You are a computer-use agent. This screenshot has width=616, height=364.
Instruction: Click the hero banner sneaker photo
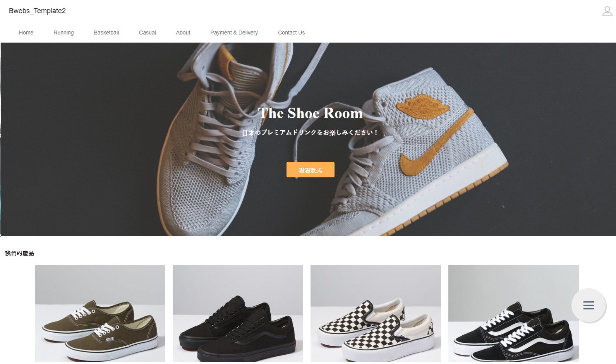pyautogui.click(x=308, y=139)
